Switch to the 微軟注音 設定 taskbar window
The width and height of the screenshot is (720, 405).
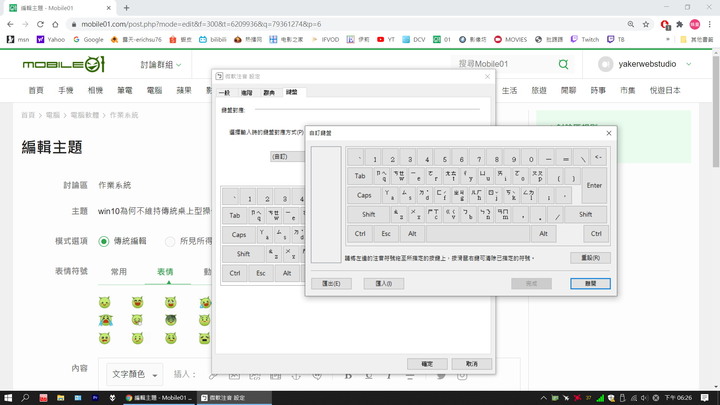pyautogui.click(x=234, y=398)
